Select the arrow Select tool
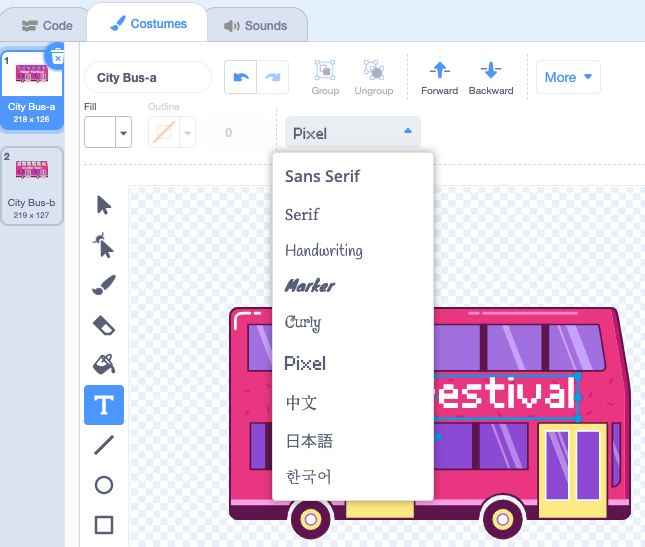Screen dimensions: 645x547 click(x=104, y=205)
